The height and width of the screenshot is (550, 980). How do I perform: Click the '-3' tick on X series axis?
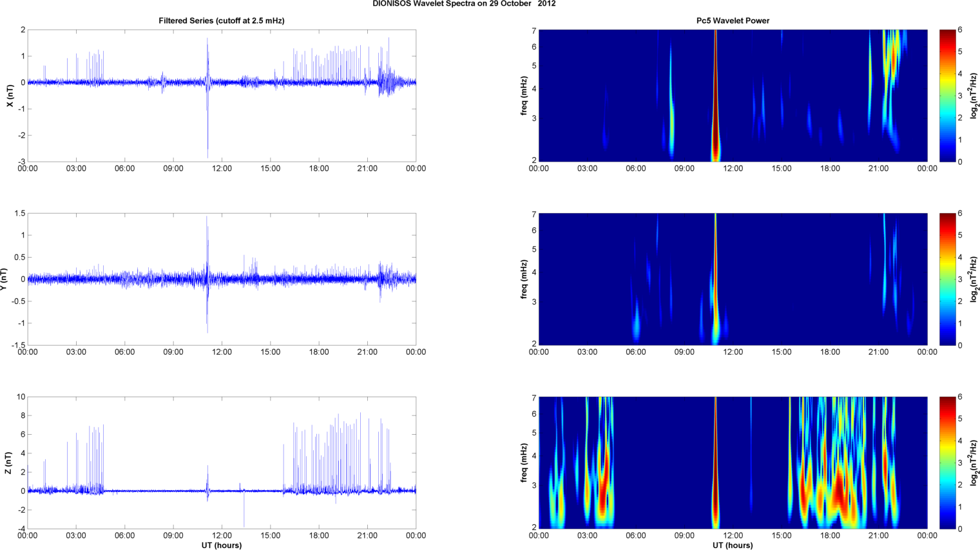tap(21, 162)
